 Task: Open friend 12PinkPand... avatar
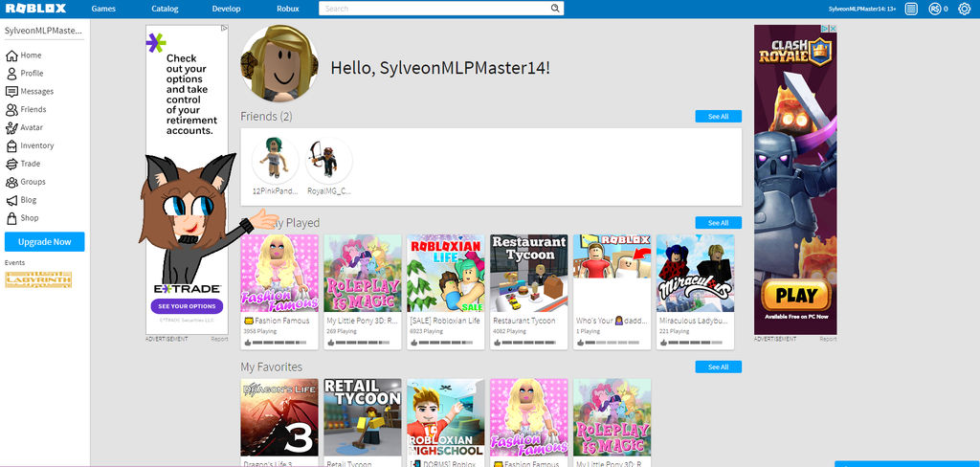[275, 161]
